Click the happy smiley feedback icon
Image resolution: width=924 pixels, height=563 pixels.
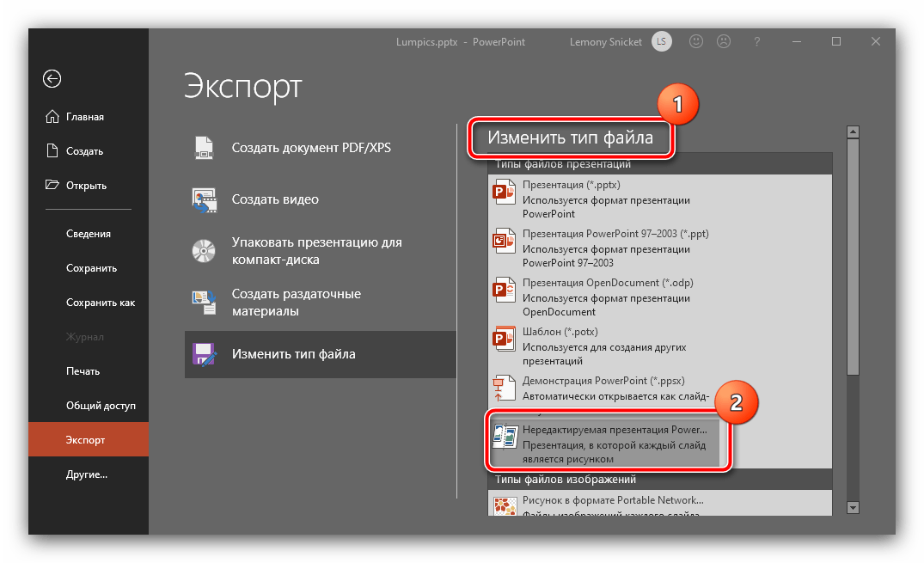tap(697, 41)
